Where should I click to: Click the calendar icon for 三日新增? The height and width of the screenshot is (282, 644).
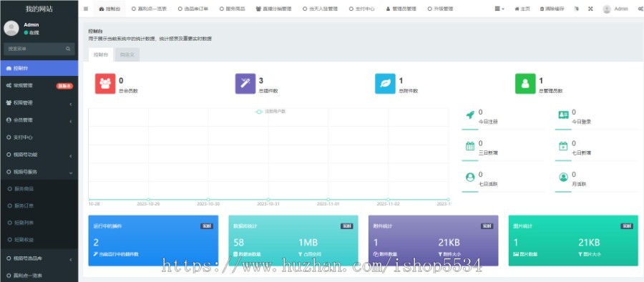coord(470,146)
